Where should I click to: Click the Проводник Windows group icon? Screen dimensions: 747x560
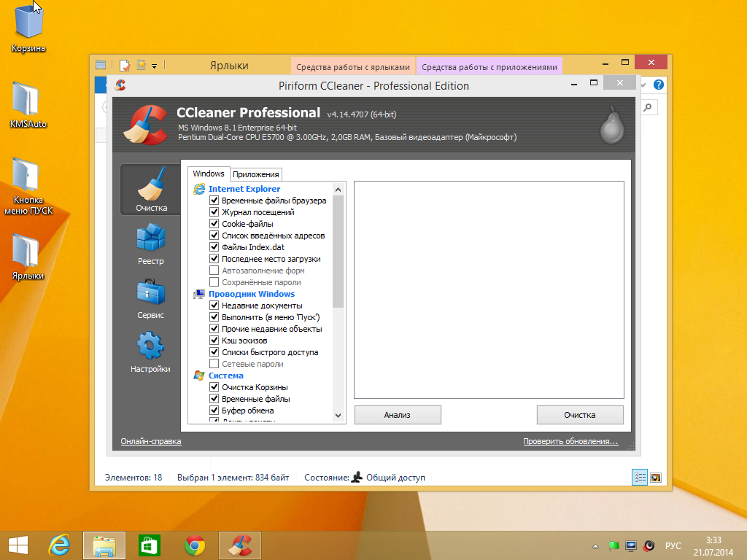[198, 295]
